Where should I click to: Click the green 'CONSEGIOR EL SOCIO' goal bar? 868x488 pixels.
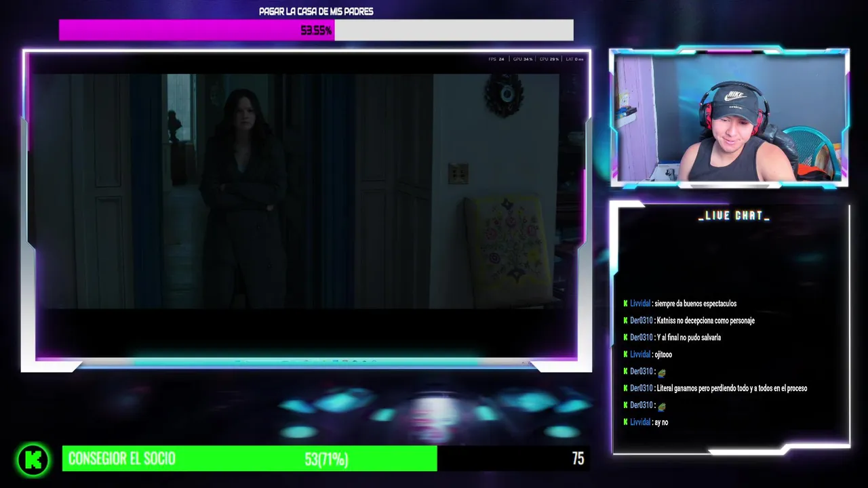point(250,459)
